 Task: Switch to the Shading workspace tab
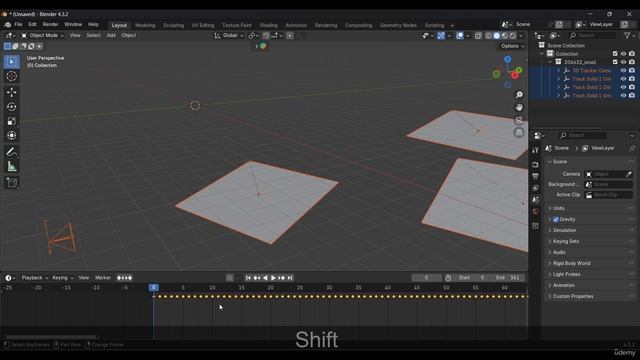coord(268,25)
